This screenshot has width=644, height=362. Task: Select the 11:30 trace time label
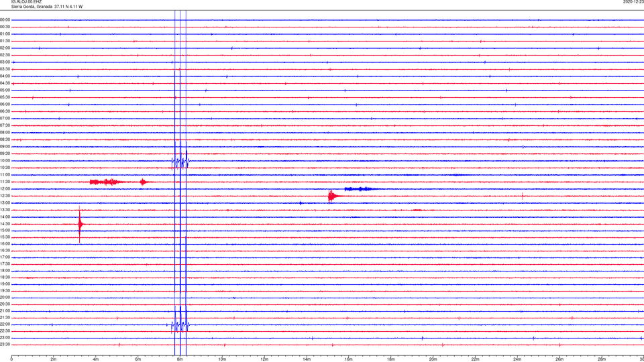coord(5,182)
